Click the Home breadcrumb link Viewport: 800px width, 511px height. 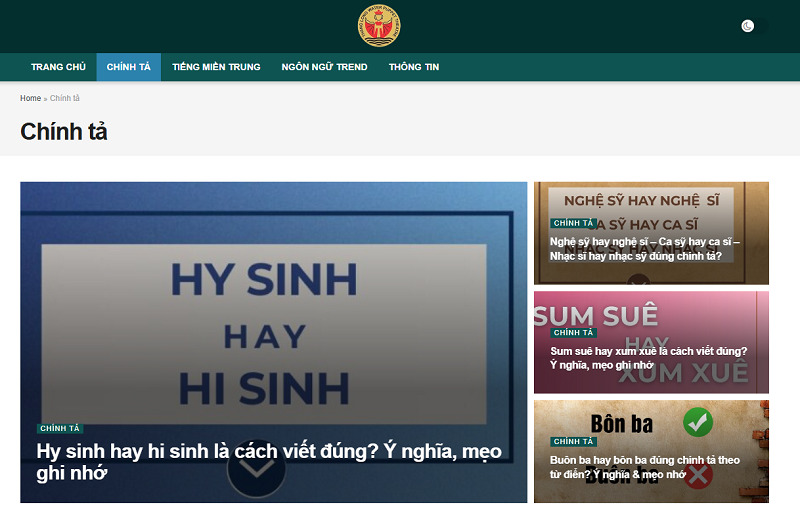[x=31, y=98]
